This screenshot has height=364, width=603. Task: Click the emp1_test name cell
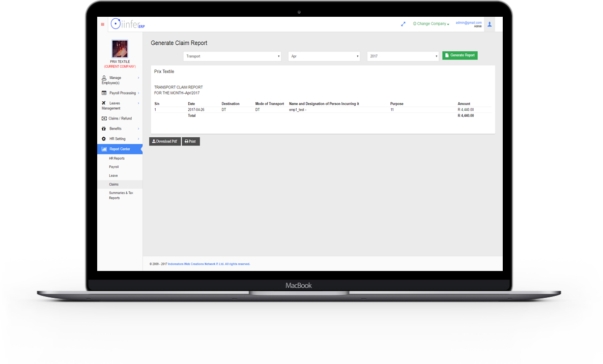[x=298, y=110]
